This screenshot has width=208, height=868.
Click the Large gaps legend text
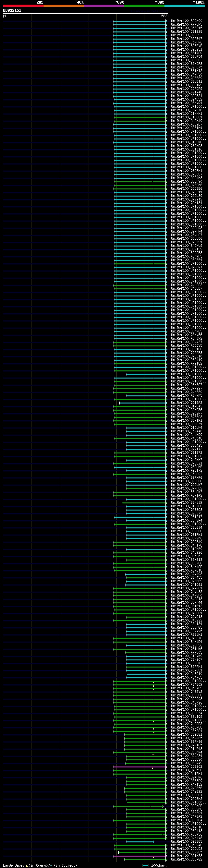click(x=40, y=866)
